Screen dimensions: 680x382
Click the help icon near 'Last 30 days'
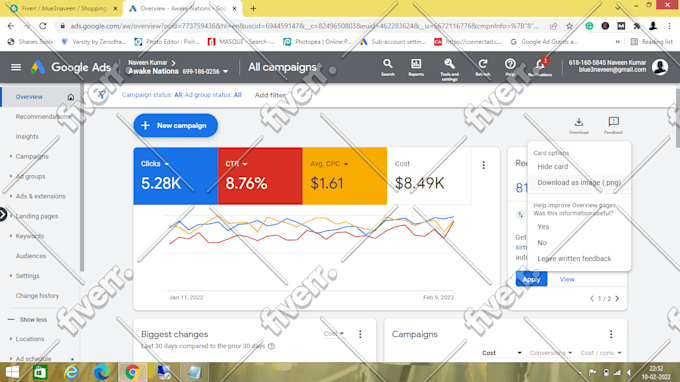point(271,346)
